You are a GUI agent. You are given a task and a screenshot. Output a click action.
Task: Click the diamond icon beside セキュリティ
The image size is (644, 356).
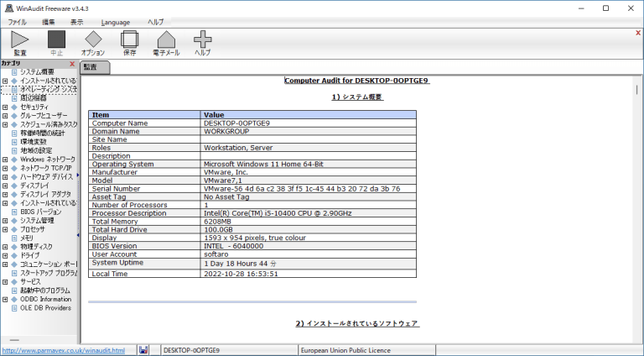(14, 107)
